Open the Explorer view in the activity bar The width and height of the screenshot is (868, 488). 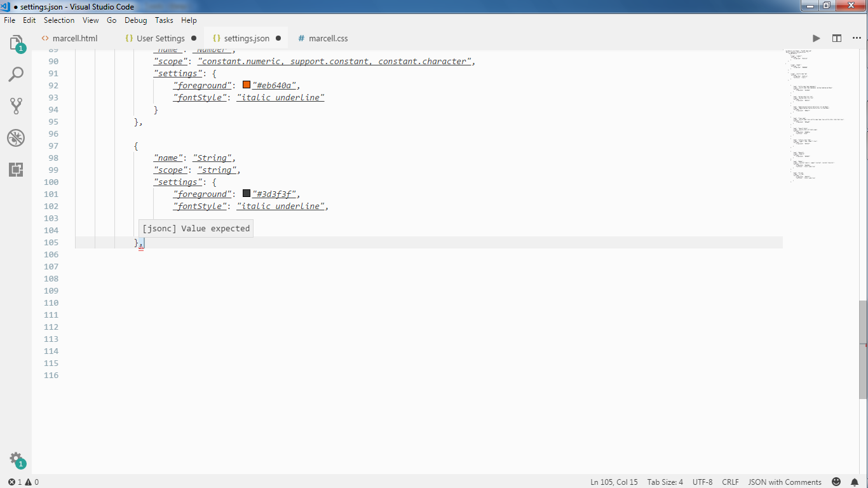[16, 43]
